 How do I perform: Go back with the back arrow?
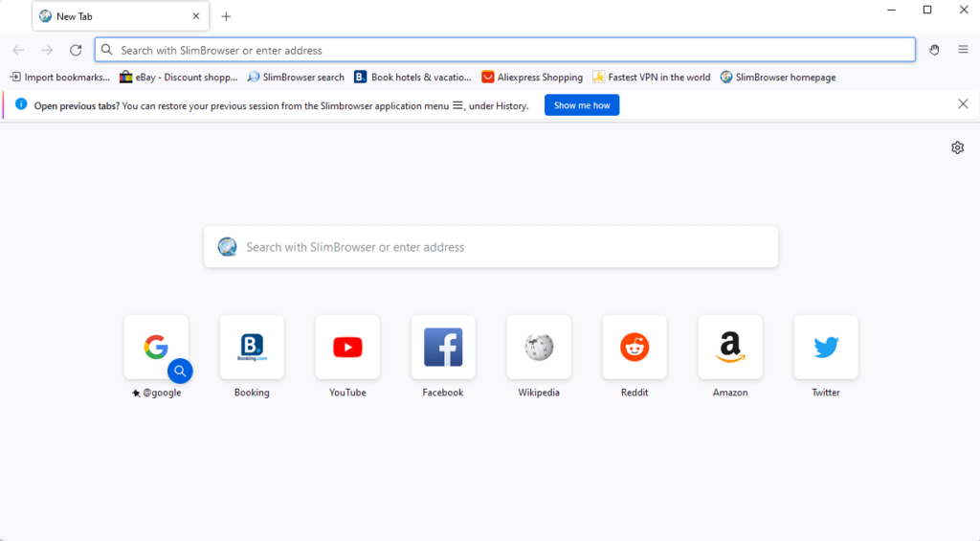[x=18, y=50]
